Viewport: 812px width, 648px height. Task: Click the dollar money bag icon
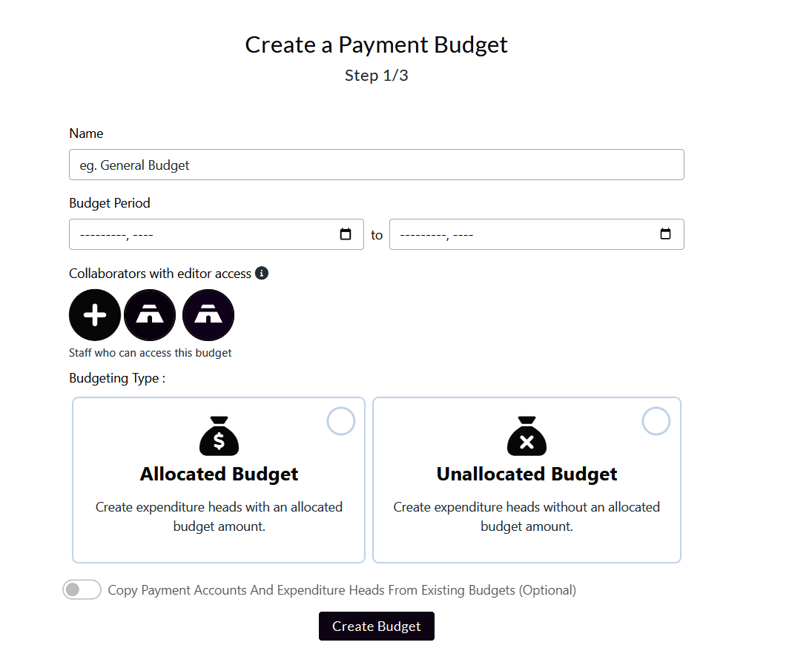click(x=219, y=436)
